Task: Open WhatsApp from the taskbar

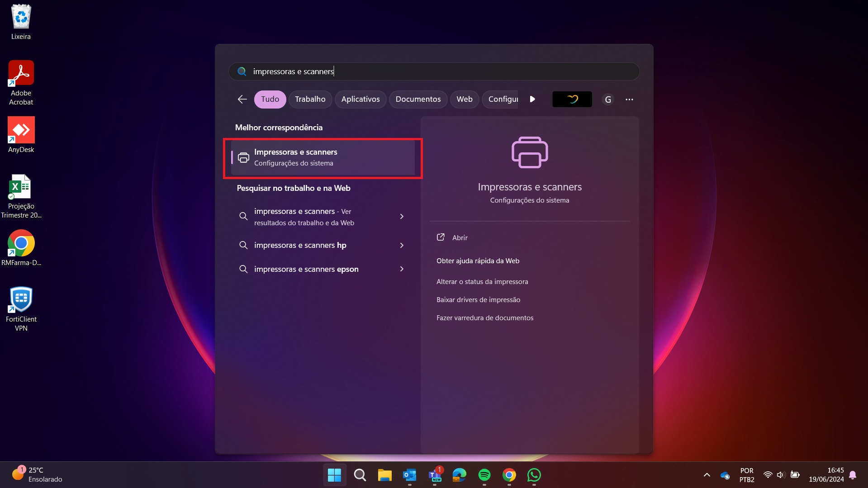Action: [x=534, y=475]
